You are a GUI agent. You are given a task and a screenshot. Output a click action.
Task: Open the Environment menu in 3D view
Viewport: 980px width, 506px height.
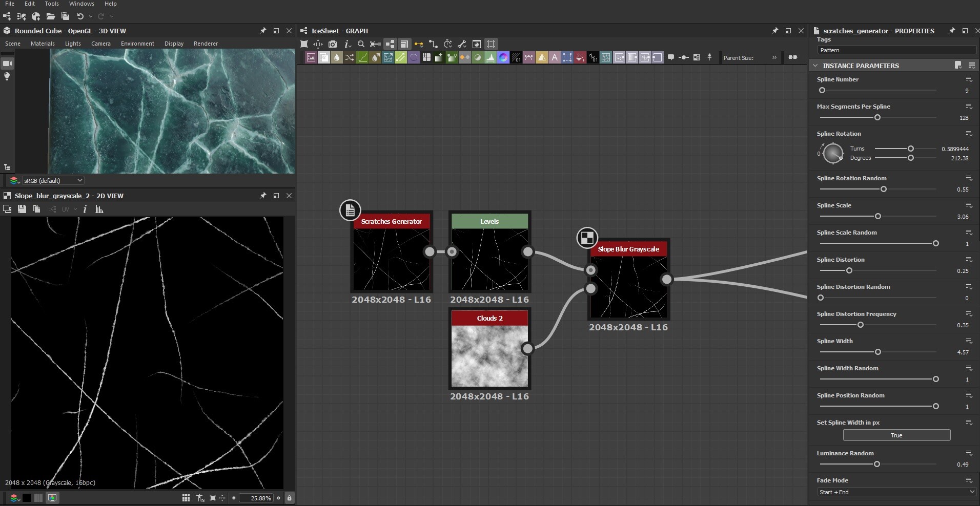click(137, 44)
